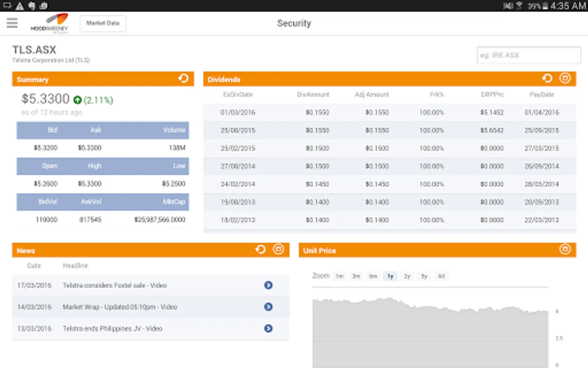
Task: Select the DivAmount column header
Action: [x=313, y=94]
